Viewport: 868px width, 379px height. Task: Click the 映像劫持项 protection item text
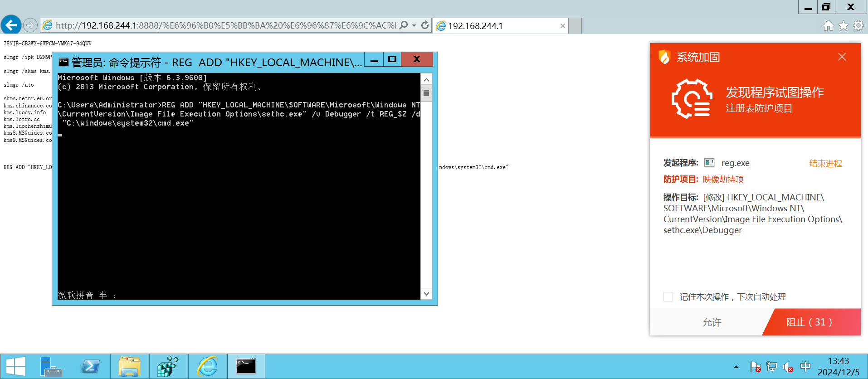tap(723, 180)
